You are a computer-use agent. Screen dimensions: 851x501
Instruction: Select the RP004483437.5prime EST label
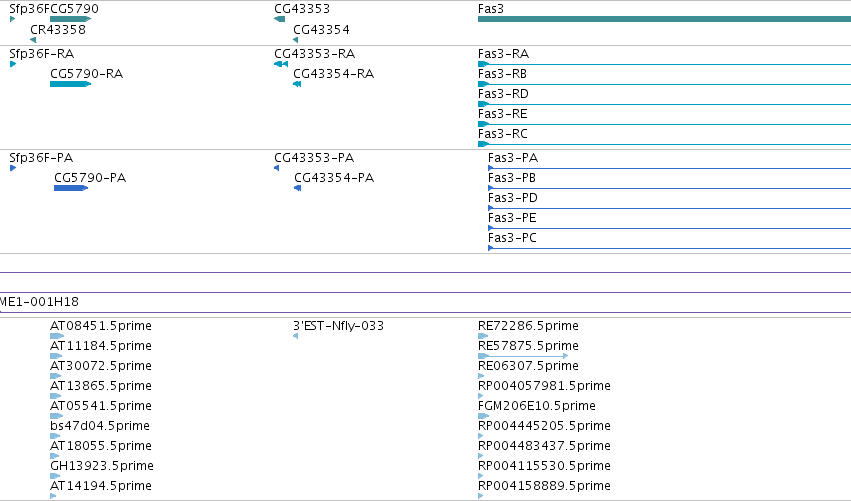coord(544,446)
